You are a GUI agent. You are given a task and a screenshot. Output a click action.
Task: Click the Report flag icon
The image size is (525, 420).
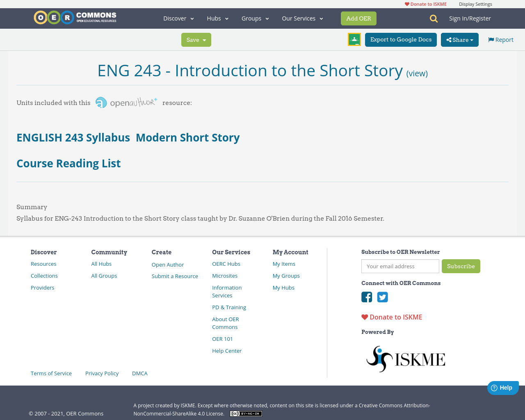tap(492, 39)
